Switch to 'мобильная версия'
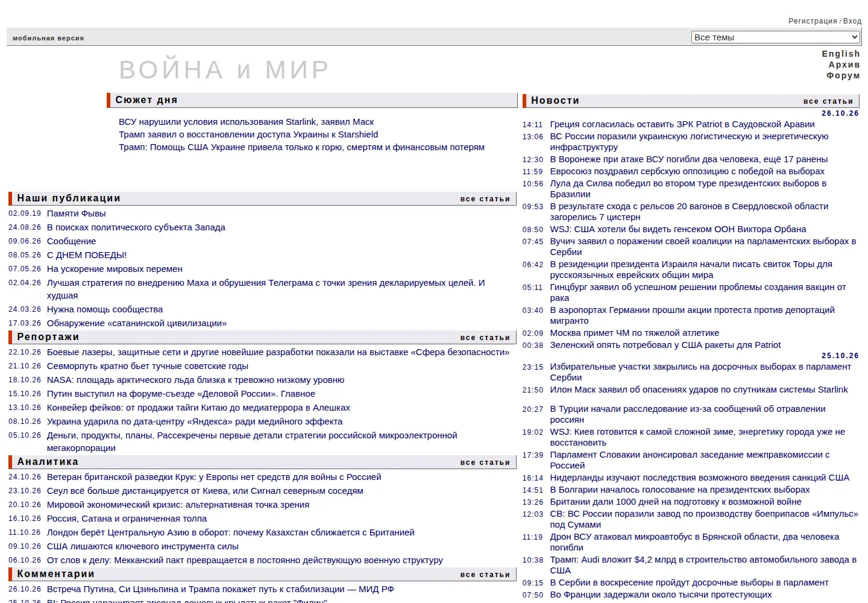This screenshot has height=603, width=868. click(48, 38)
